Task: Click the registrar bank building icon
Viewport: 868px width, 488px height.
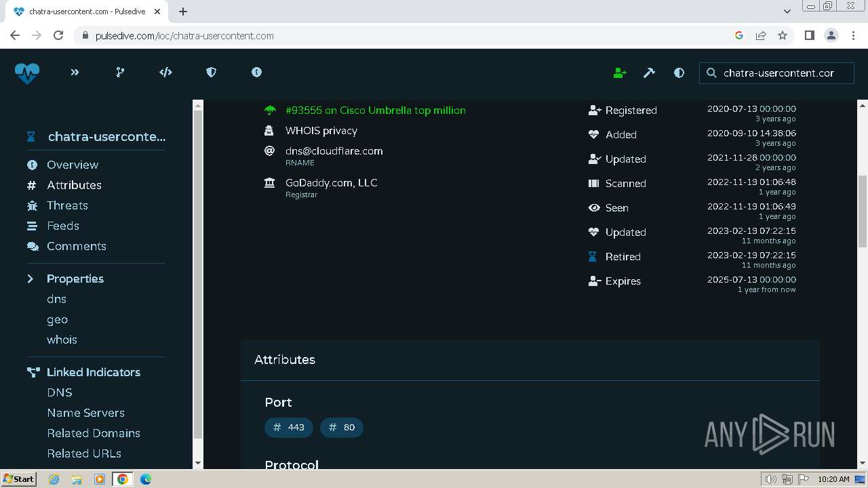Action: tap(270, 182)
